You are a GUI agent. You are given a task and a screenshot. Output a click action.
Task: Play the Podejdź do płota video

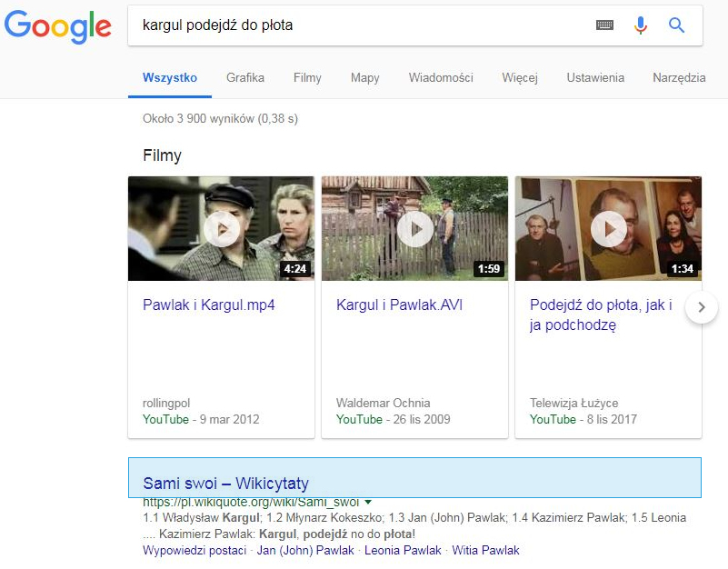coord(609,229)
